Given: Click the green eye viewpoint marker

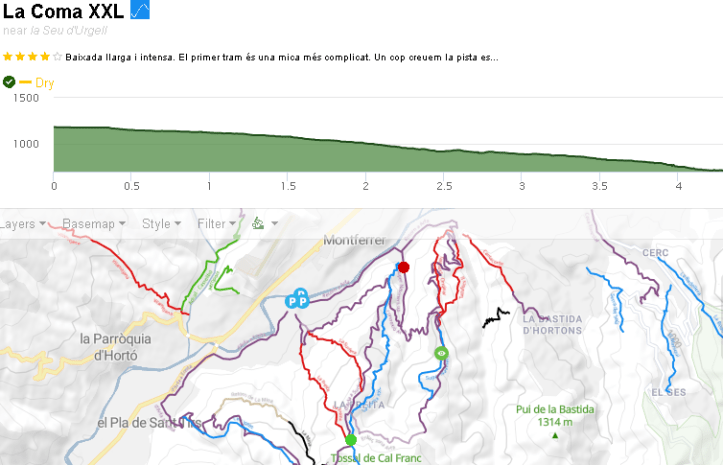Looking at the screenshot, I should click(441, 353).
